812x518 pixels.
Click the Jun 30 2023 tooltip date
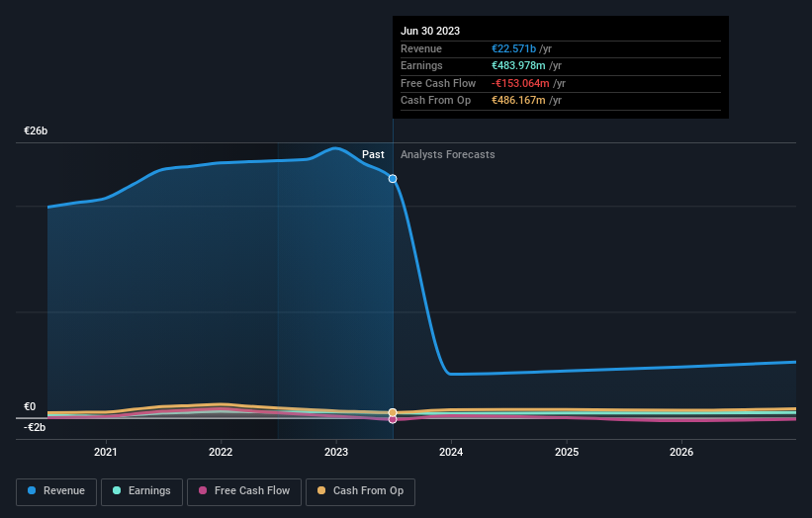(x=430, y=31)
